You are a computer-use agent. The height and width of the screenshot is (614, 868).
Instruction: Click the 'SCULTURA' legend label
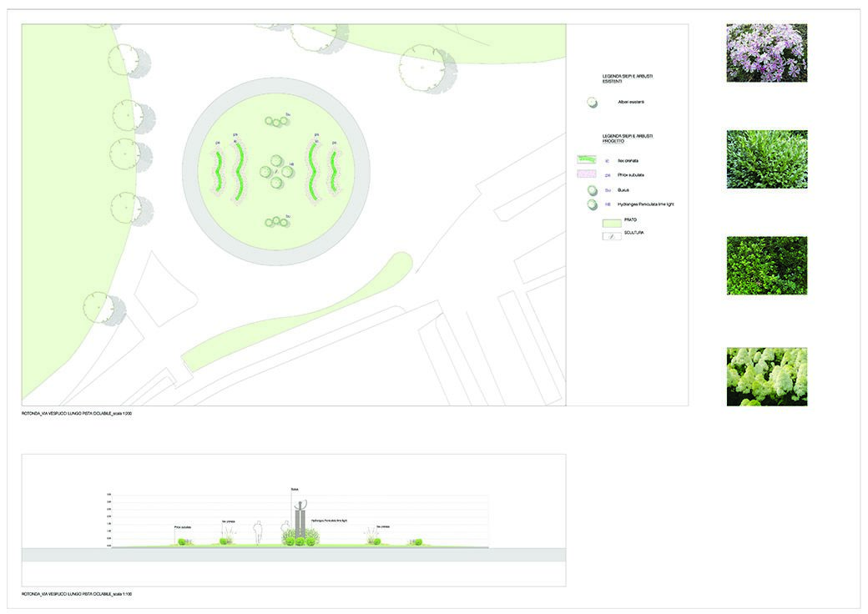pyautogui.click(x=633, y=233)
